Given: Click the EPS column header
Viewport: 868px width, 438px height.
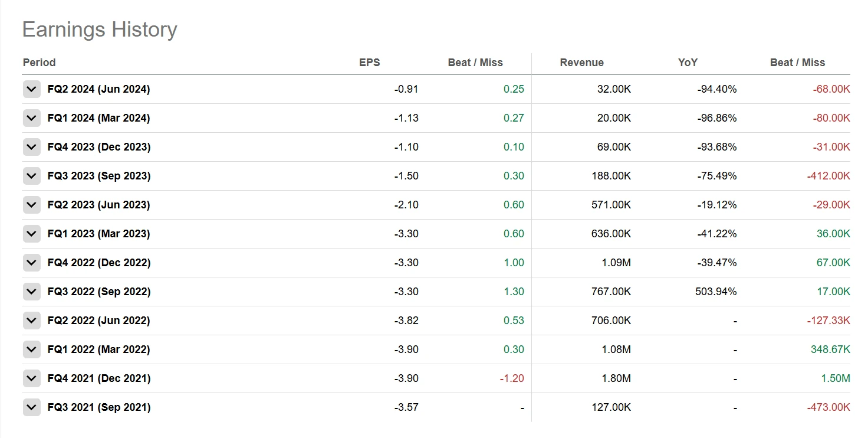Looking at the screenshot, I should point(369,63).
